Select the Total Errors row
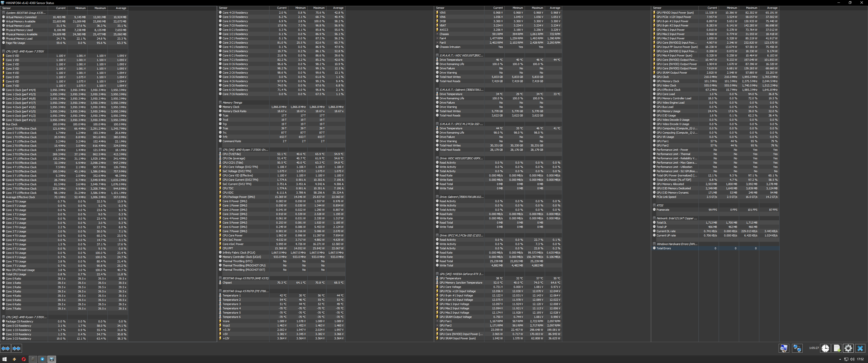This screenshot has width=868, height=363. [715, 249]
